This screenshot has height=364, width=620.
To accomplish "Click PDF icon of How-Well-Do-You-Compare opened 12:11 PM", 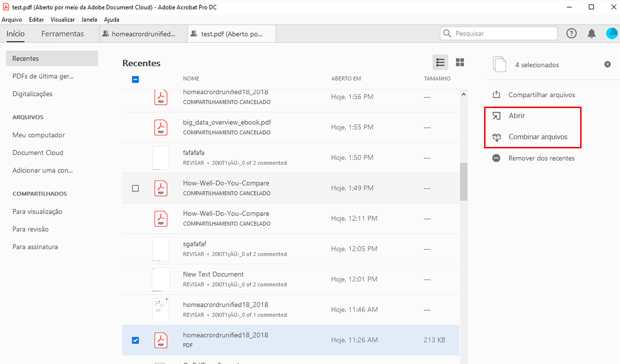I will click(161, 218).
